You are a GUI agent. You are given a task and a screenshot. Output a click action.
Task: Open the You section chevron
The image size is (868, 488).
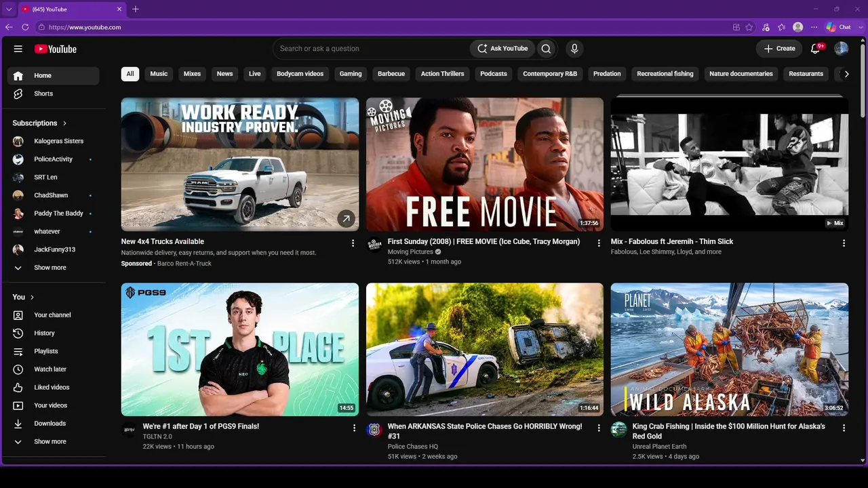click(x=32, y=298)
